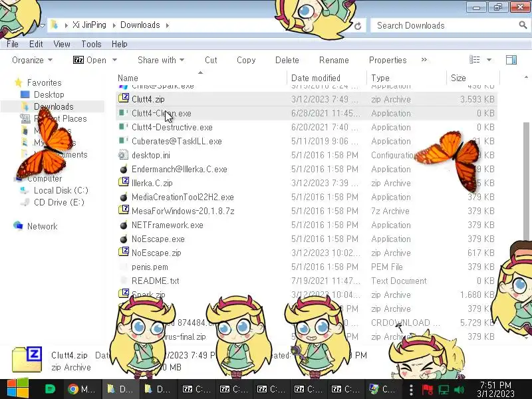This screenshot has height=399, width=532.
Task: Open the Edit menu
Action: pos(36,44)
